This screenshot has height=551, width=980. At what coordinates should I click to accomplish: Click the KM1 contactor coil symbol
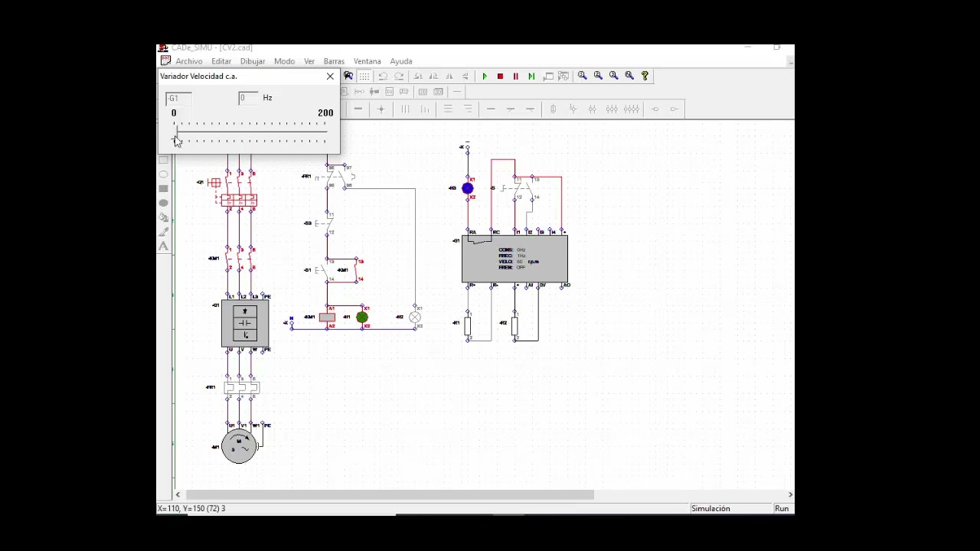(x=327, y=318)
